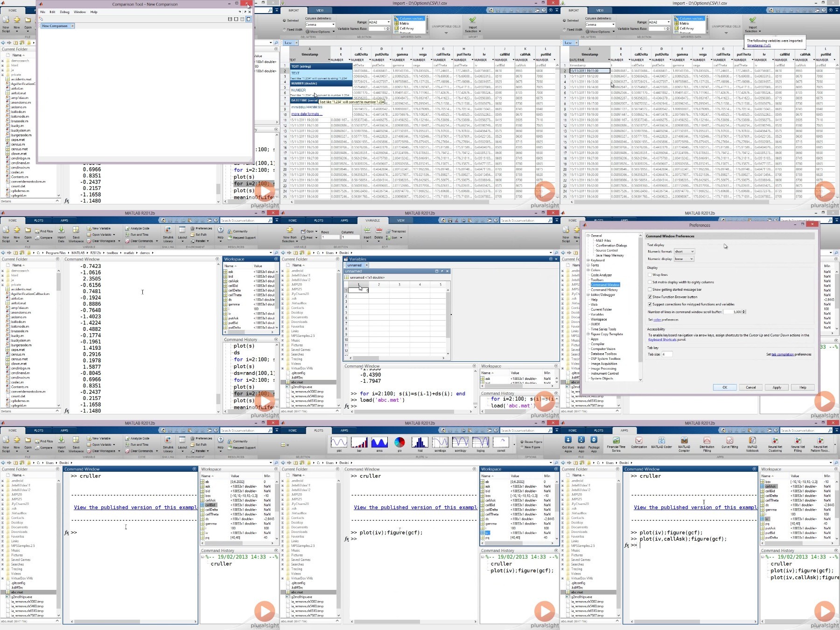Open the MATLAB Compiler app
The width and height of the screenshot is (840, 630).
click(684, 445)
